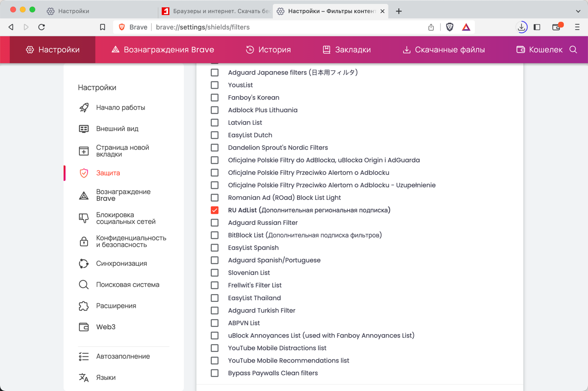The width and height of the screenshot is (588, 391).
Task: Enable Romanian Ad (ROad) Block List checkbox
Action: click(215, 198)
